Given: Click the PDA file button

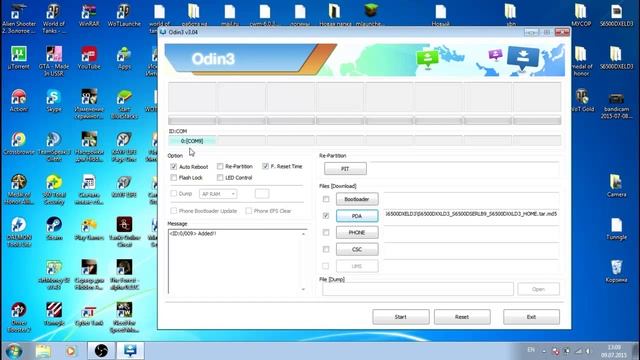Looking at the screenshot, I should click(357, 216).
